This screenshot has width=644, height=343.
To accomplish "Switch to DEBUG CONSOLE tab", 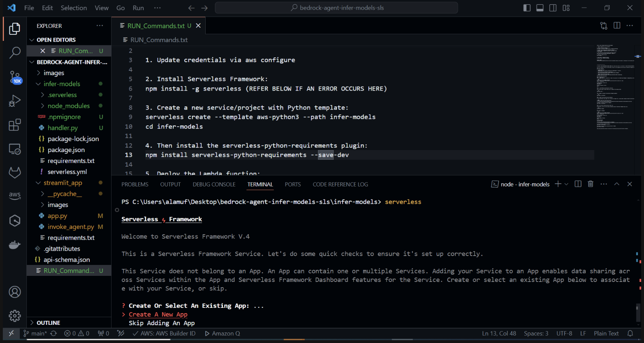I will pyautogui.click(x=214, y=184).
